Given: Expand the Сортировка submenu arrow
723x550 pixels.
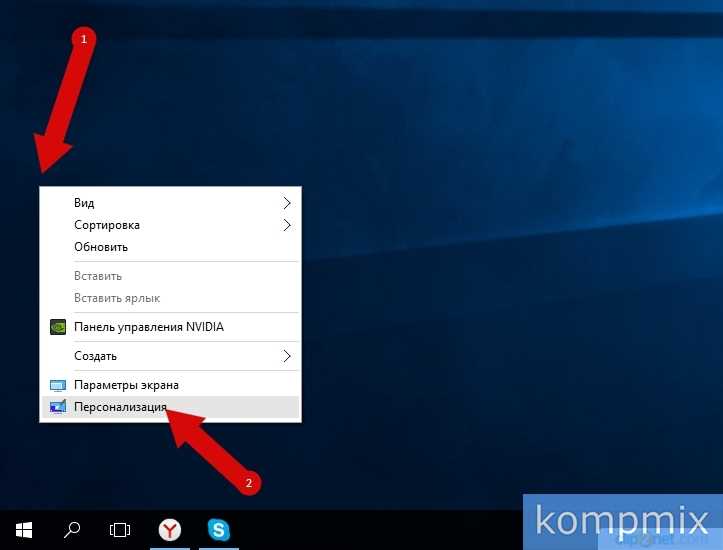Looking at the screenshot, I should (x=287, y=225).
